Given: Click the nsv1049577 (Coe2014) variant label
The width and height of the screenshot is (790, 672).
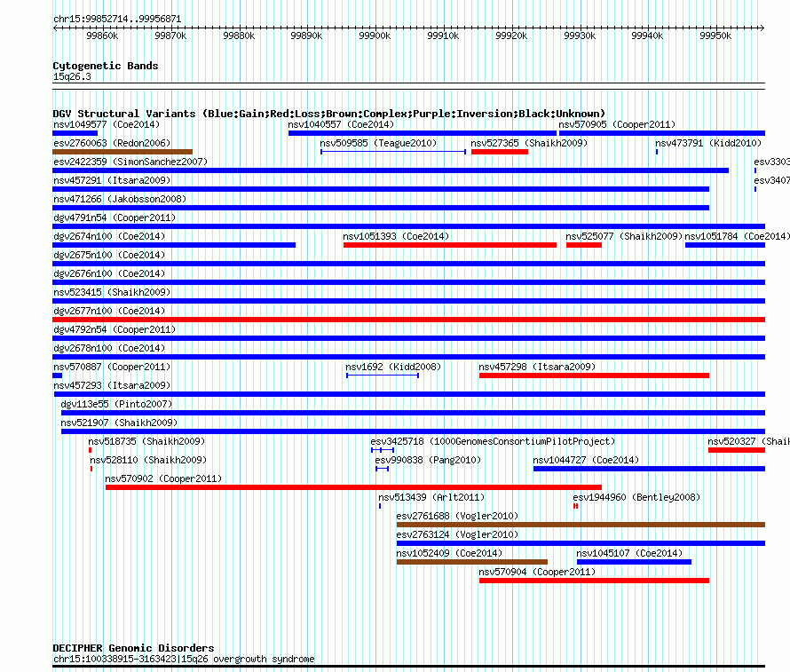Looking at the screenshot, I should pos(107,124).
